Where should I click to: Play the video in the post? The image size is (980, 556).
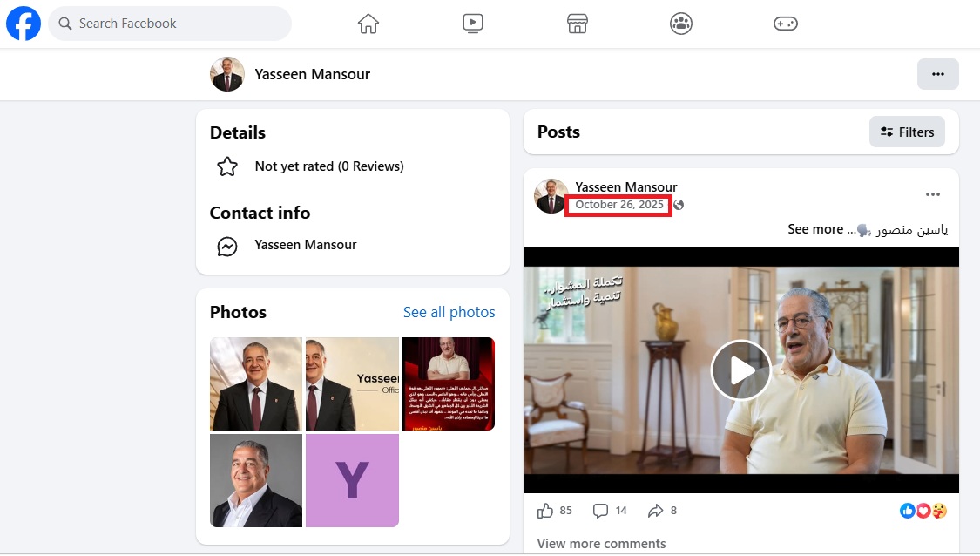(740, 370)
